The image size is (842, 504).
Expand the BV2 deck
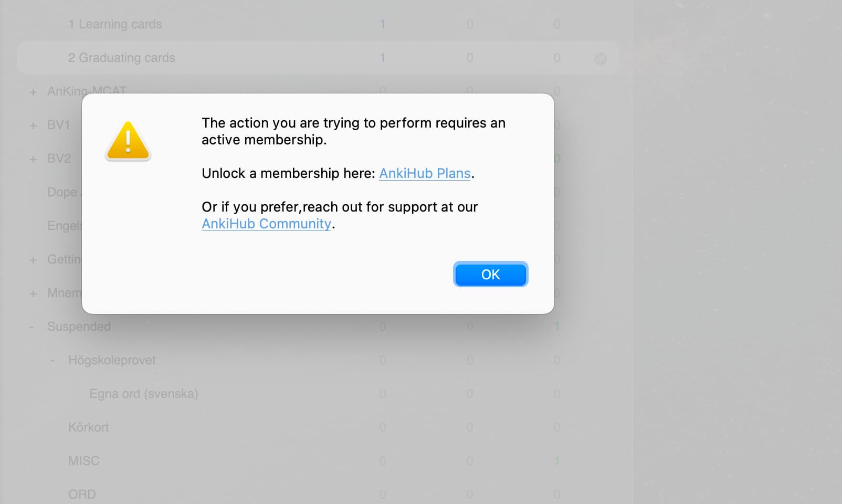(33, 160)
